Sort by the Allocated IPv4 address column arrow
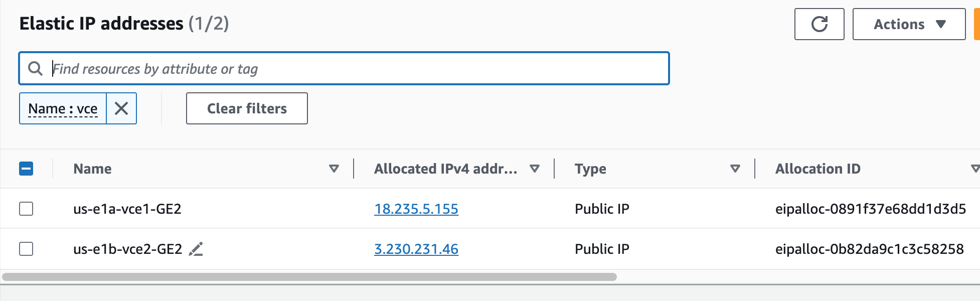 click(x=535, y=169)
